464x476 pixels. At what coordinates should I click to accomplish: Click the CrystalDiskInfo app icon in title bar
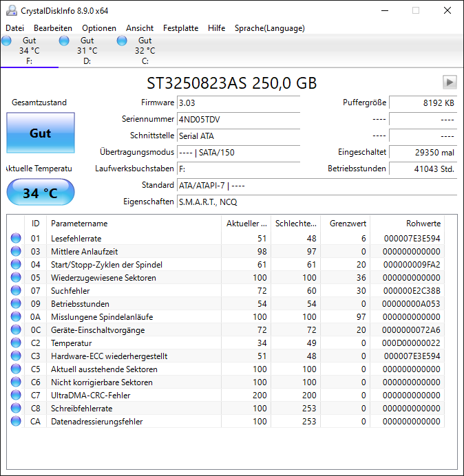click(x=11, y=10)
